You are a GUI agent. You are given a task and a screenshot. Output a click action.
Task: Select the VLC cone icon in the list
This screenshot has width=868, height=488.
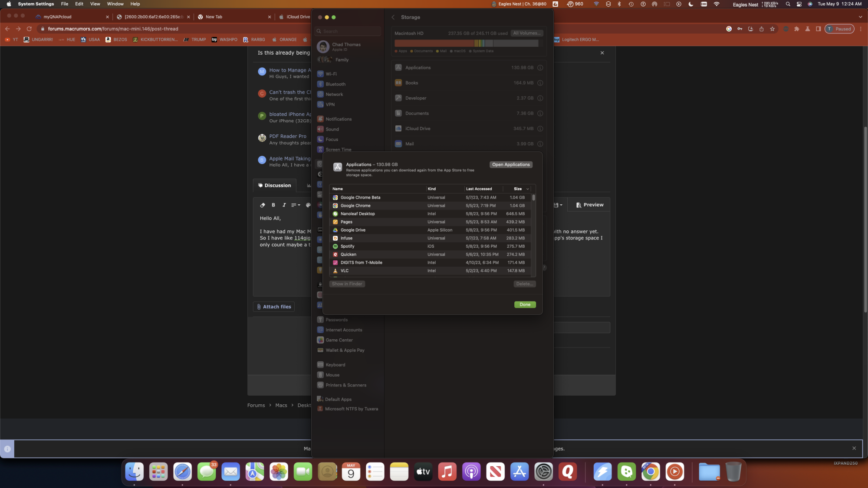pyautogui.click(x=335, y=271)
